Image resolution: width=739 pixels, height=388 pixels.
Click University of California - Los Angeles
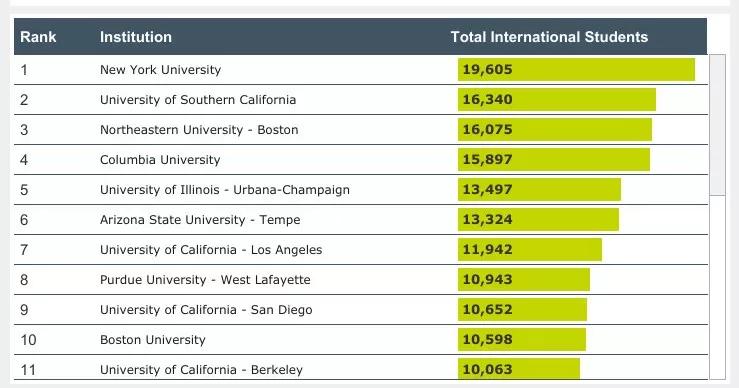[211, 250]
